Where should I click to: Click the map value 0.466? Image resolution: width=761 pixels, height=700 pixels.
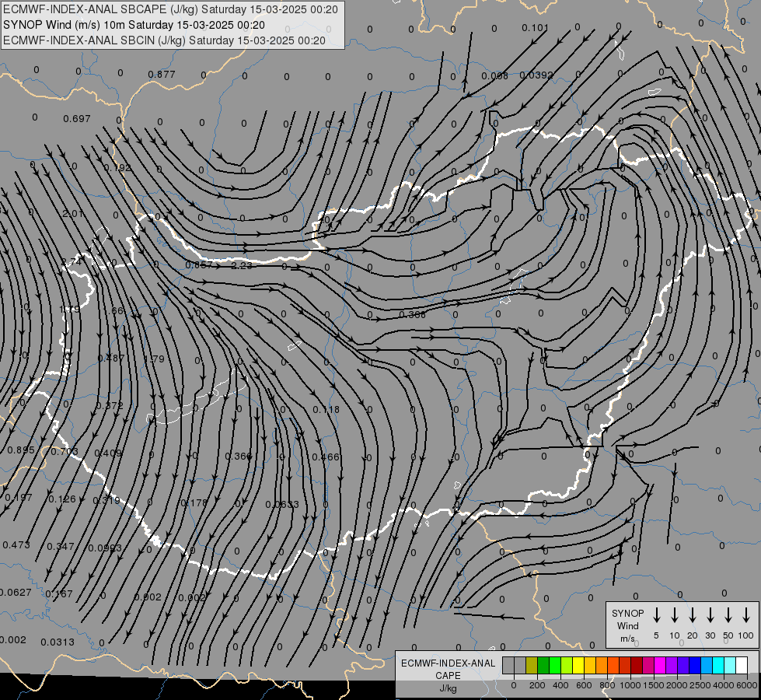[326, 457]
